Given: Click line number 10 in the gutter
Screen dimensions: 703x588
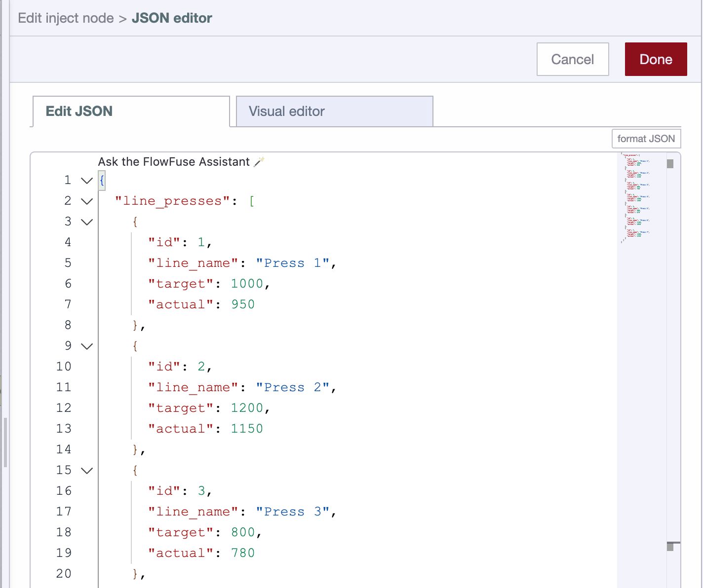Looking at the screenshot, I should (63, 367).
